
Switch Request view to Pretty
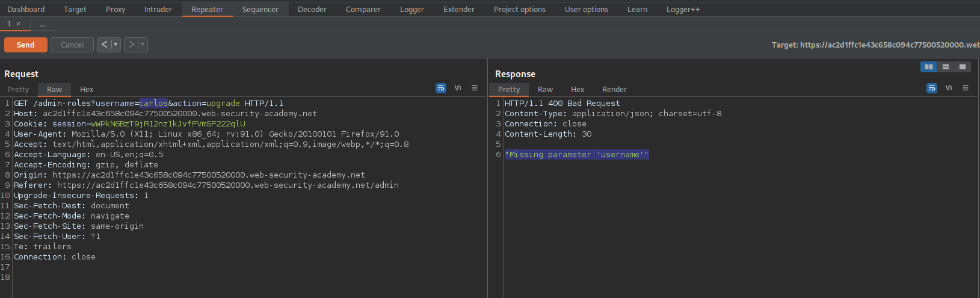(18, 89)
